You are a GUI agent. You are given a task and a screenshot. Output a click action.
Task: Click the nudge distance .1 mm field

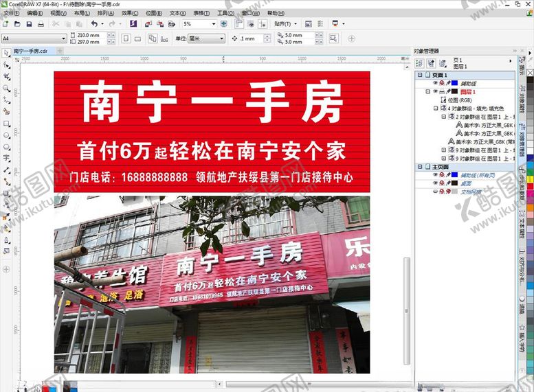pyautogui.click(x=251, y=38)
